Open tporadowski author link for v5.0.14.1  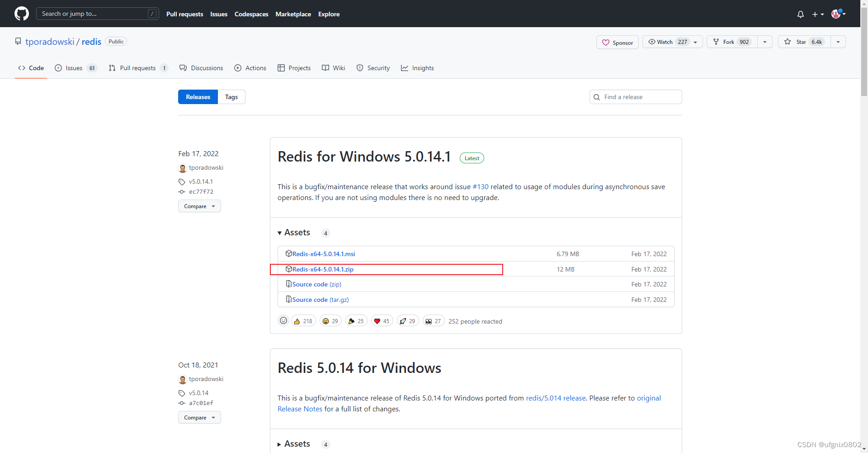[206, 167]
